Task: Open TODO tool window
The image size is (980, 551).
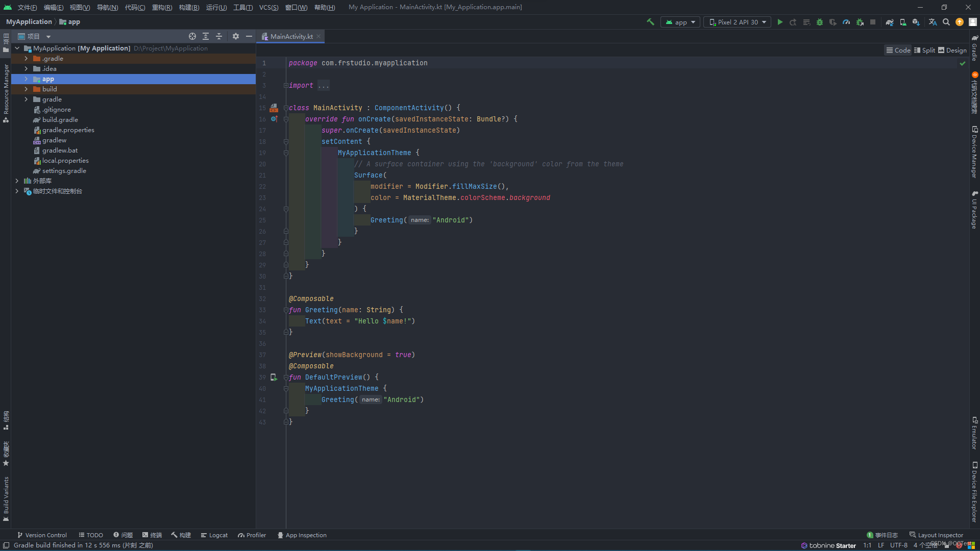Action: 91,535
